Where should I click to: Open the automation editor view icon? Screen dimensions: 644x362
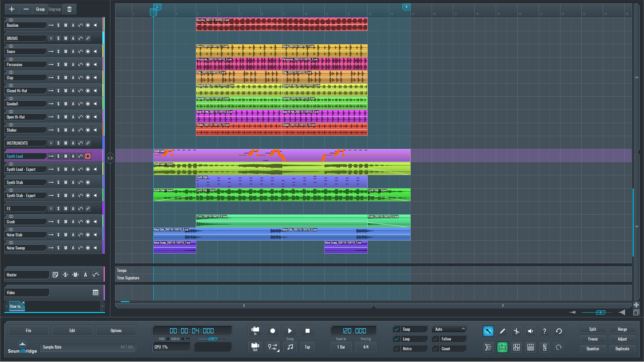pos(516,347)
